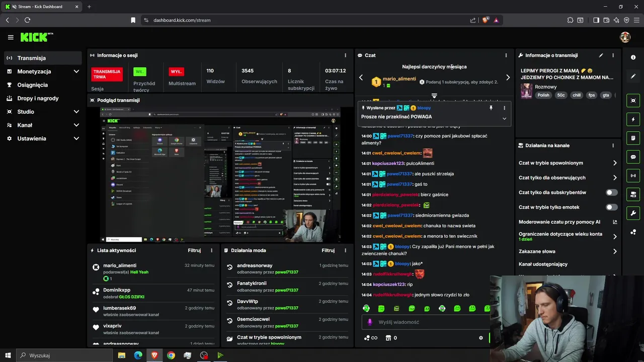Click the browser address bar
This screenshot has width=644, height=362.
(x=307, y=20)
